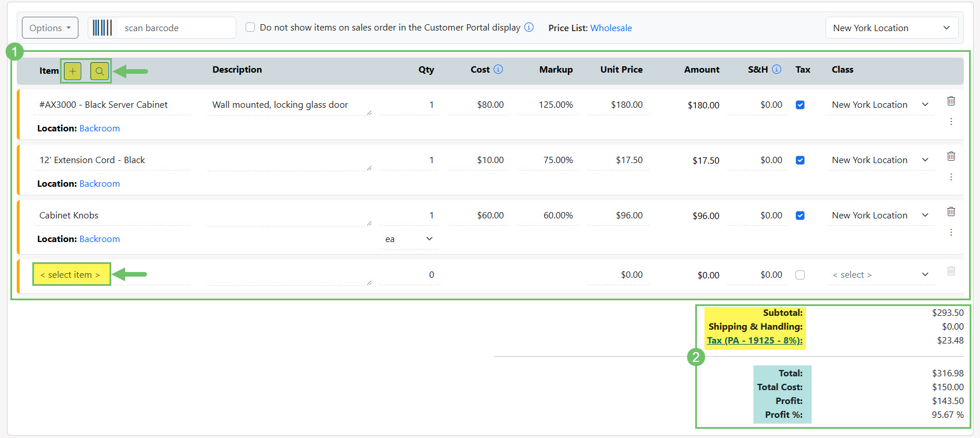Uncheck Tax for Black Server Cabinet

point(800,105)
